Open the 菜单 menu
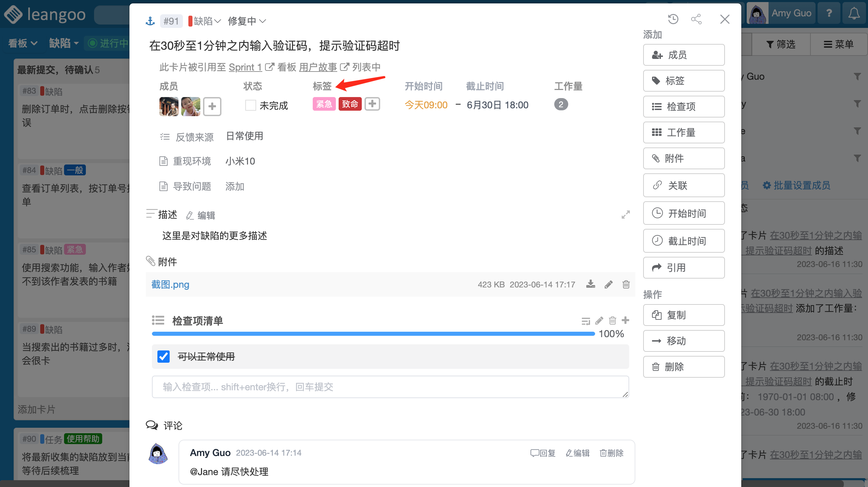868x487 pixels. click(x=839, y=44)
